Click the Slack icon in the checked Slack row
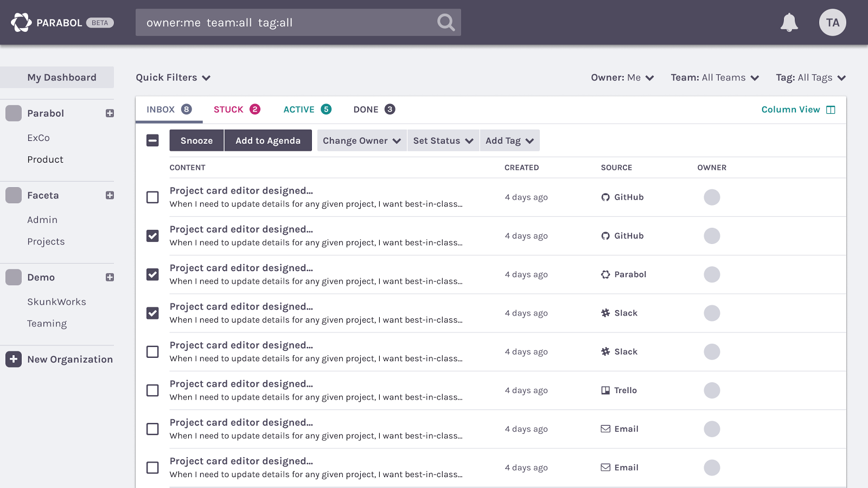This screenshot has width=868, height=488. (x=605, y=313)
